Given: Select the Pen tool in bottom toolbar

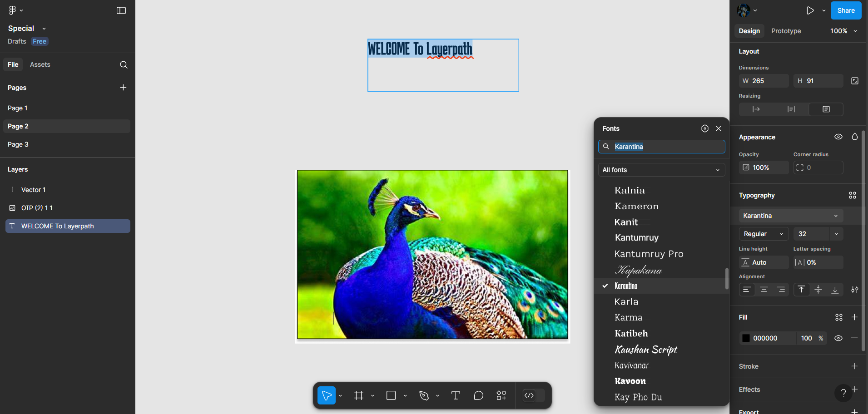Looking at the screenshot, I should point(424,395).
